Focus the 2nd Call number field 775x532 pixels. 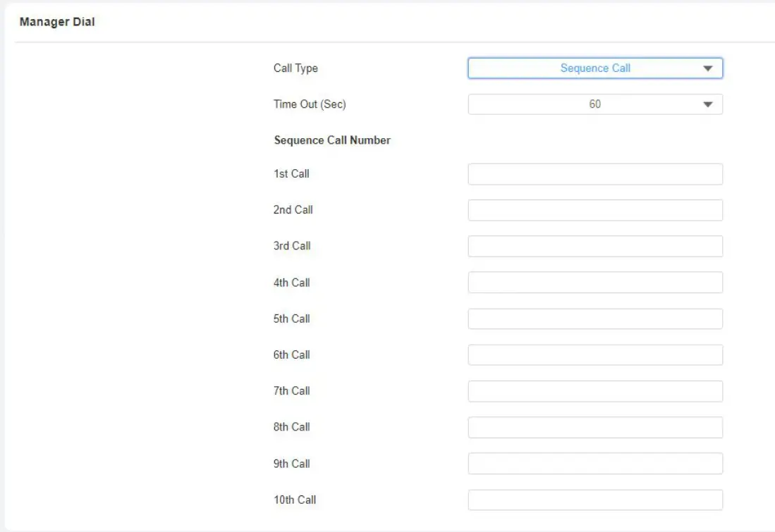(595, 210)
